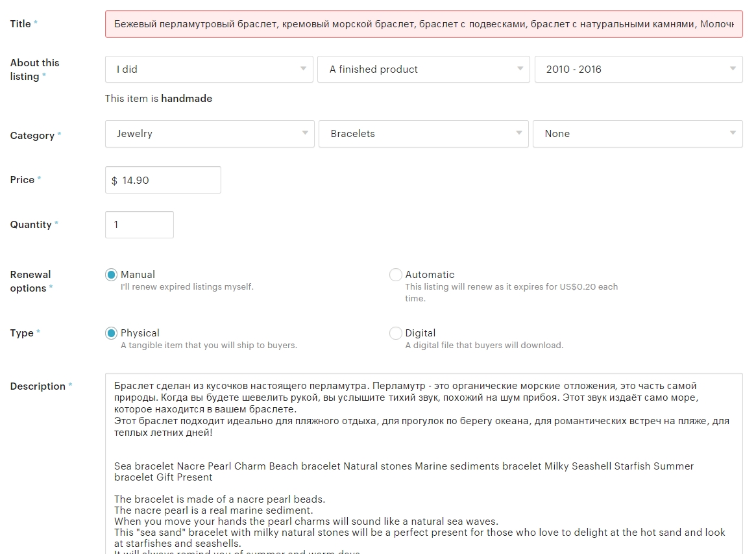Select the Manual renewal radio button

click(x=112, y=275)
